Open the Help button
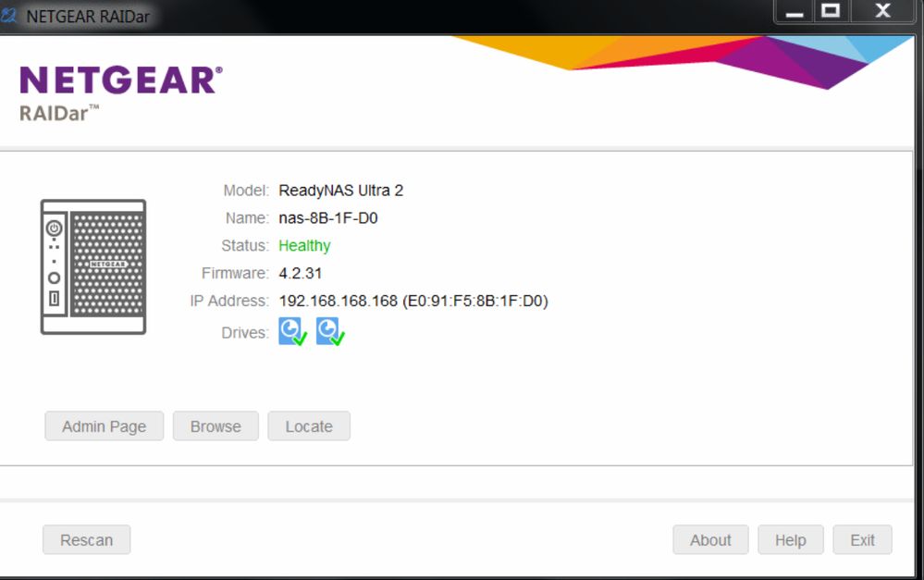The height and width of the screenshot is (580, 924). pos(791,540)
